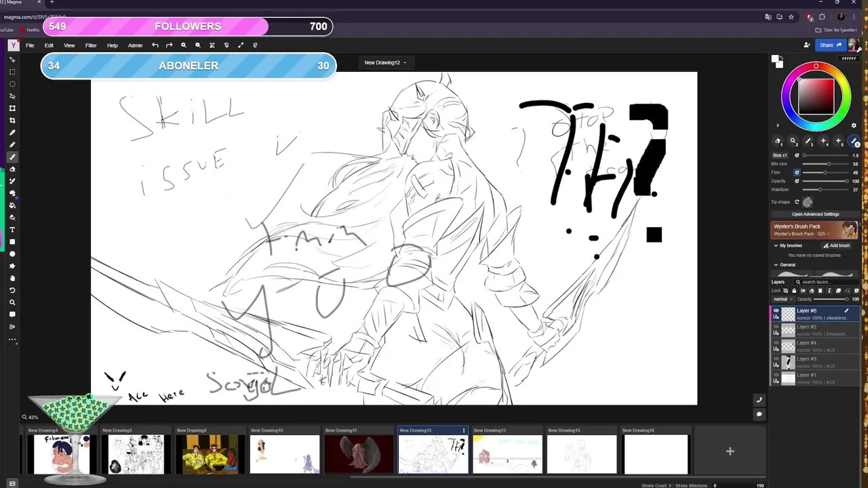The height and width of the screenshot is (488, 868).
Task: Select the rectangle shape tool
Action: (x=12, y=242)
